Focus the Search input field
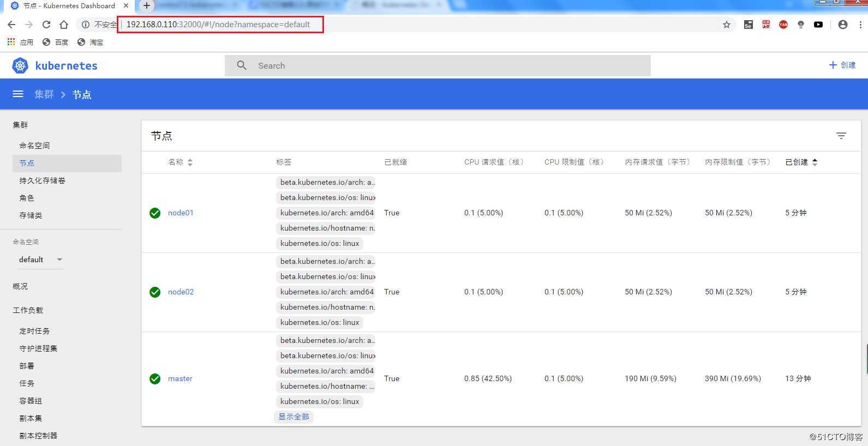Screen dimensions: 868x446 pyautogui.click(x=438, y=65)
